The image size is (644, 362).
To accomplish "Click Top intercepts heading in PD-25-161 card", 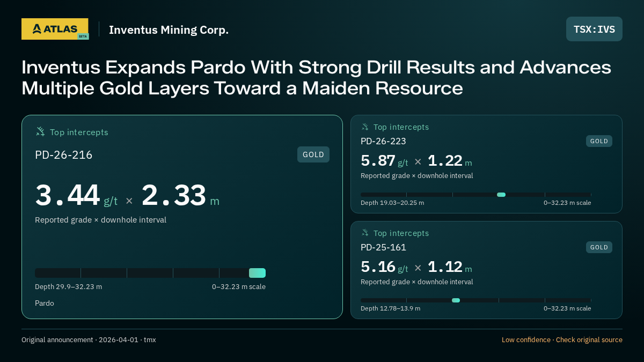I will point(401,233).
